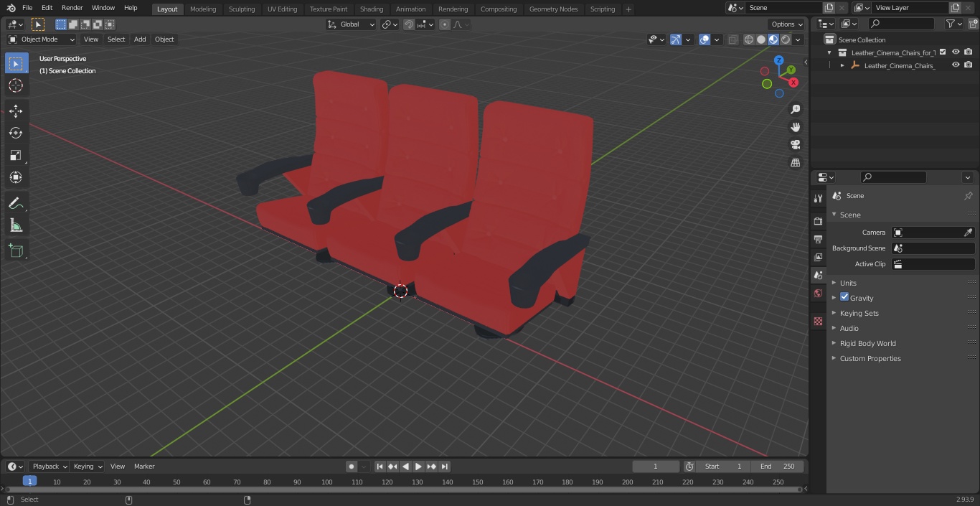980x506 pixels.
Task: Toggle the Gravity checkbox
Action: (844, 297)
